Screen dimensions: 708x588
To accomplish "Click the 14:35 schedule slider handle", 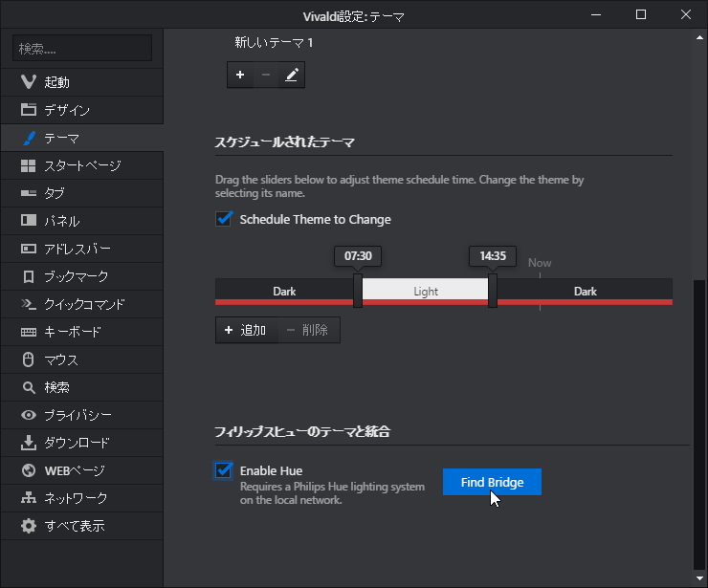I will (x=493, y=291).
